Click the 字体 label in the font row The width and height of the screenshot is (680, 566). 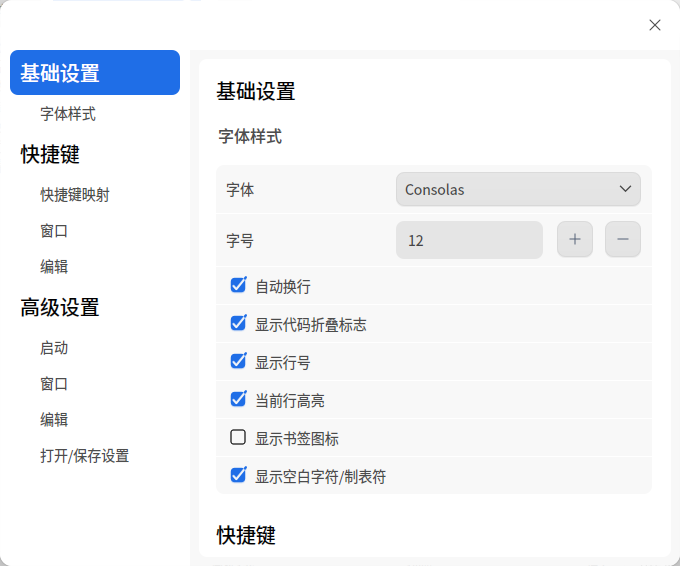point(240,190)
